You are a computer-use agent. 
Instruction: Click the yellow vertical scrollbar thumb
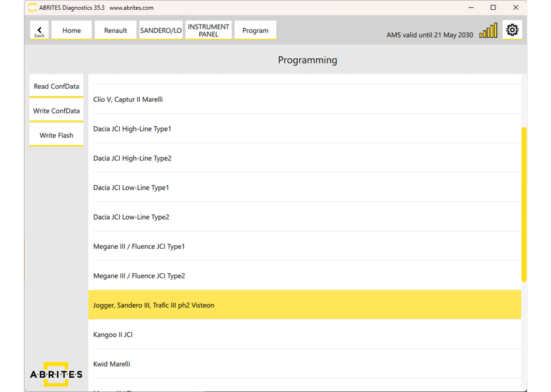pyautogui.click(x=524, y=204)
